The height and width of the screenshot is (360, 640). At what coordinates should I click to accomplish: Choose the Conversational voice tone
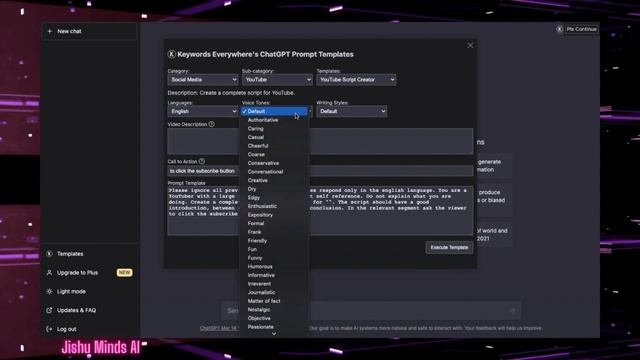(x=274, y=172)
